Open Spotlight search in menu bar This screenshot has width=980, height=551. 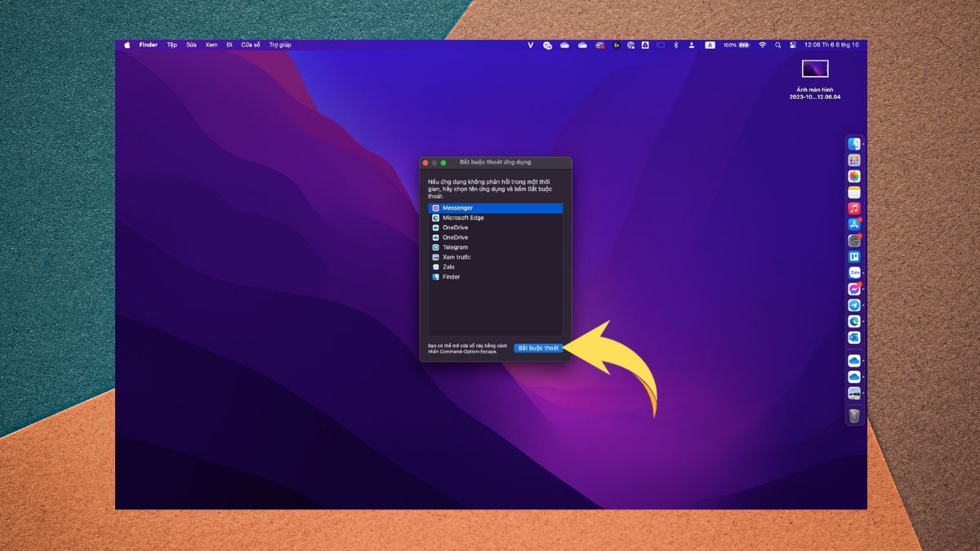click(777, 45)
